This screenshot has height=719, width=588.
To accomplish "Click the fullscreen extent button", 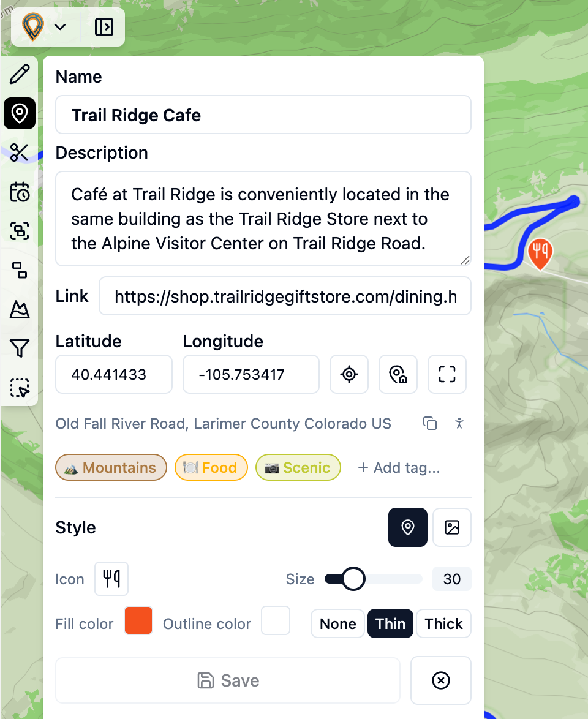I will pyautogui.click(x=447, y=374).
